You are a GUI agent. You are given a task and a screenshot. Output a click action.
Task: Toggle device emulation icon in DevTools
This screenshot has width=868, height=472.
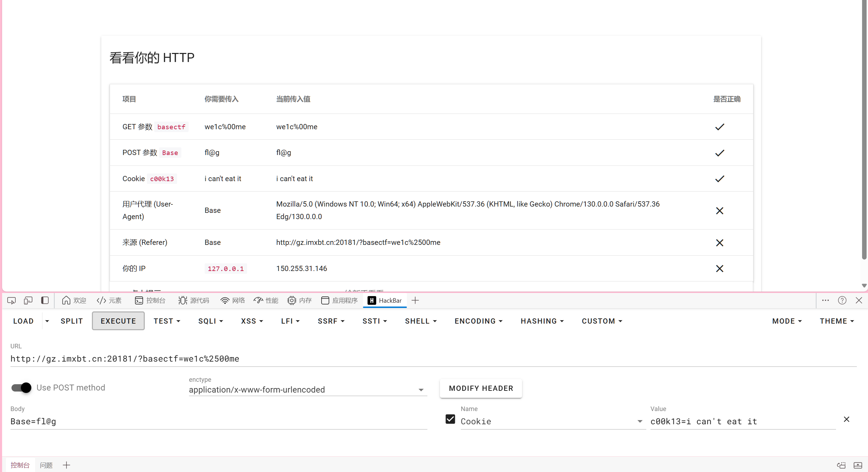[28, 300]
